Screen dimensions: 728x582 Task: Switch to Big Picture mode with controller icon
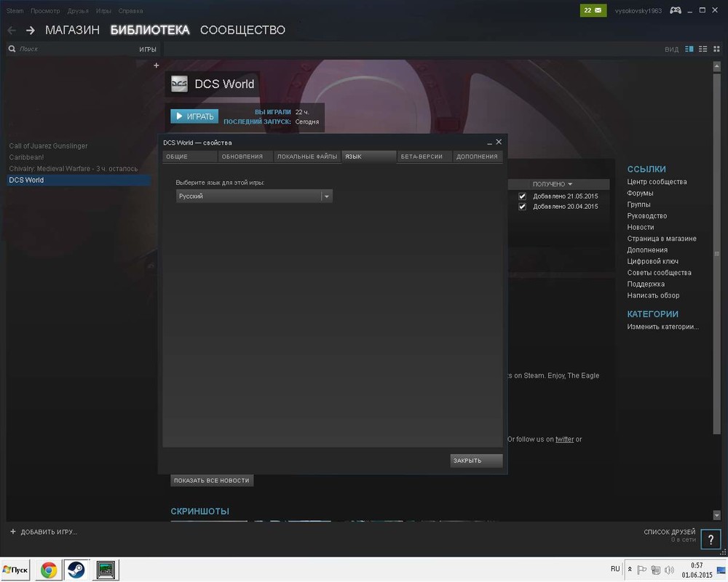click(675, 10)
